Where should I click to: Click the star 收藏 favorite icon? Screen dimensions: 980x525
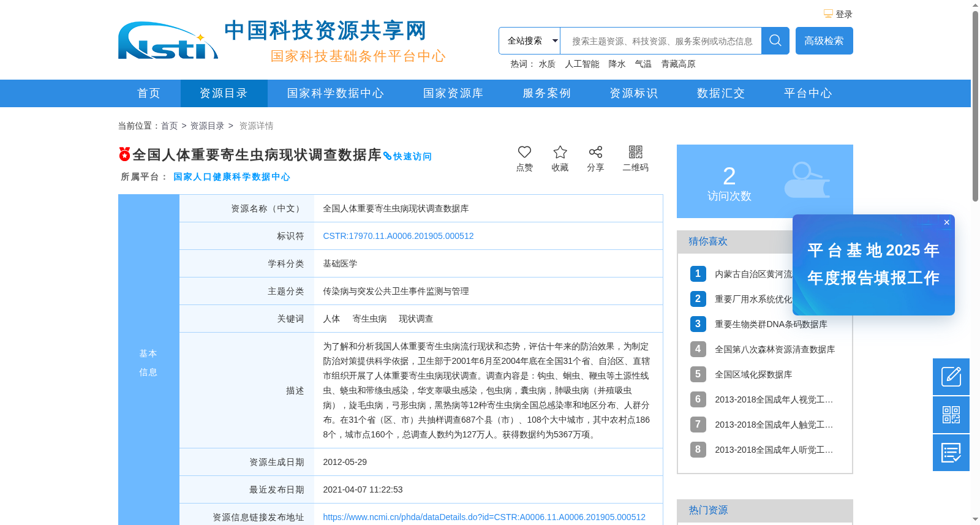pyautogui.click(x=560, y=152)
